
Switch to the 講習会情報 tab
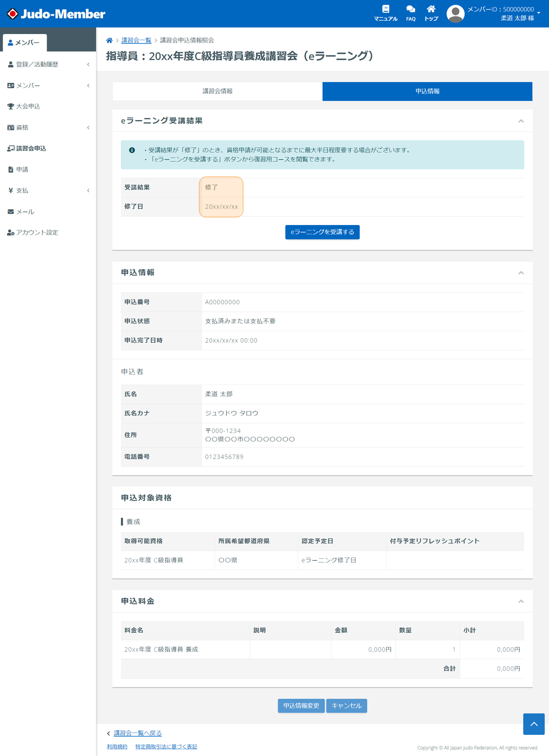(x=217, y=91)
